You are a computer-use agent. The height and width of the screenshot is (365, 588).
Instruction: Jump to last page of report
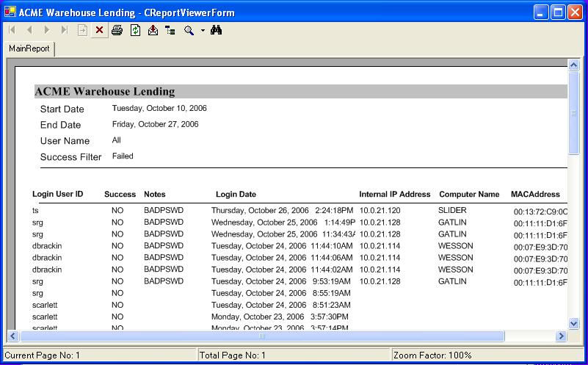coord(65,30)
